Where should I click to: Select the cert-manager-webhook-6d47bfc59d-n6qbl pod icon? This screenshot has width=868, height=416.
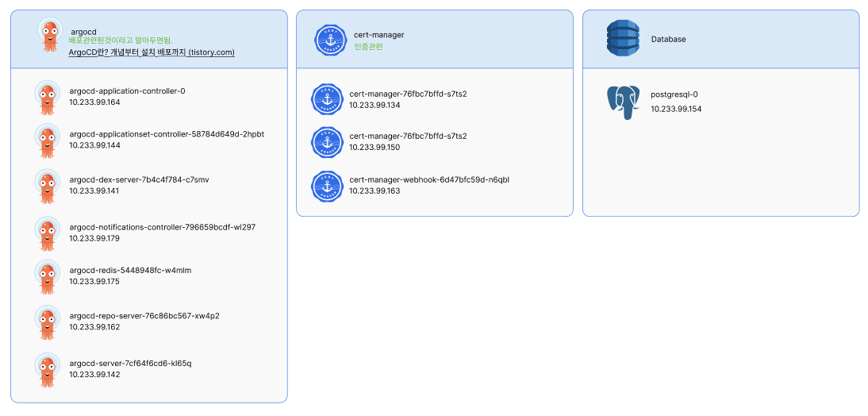tap(327, 186)
